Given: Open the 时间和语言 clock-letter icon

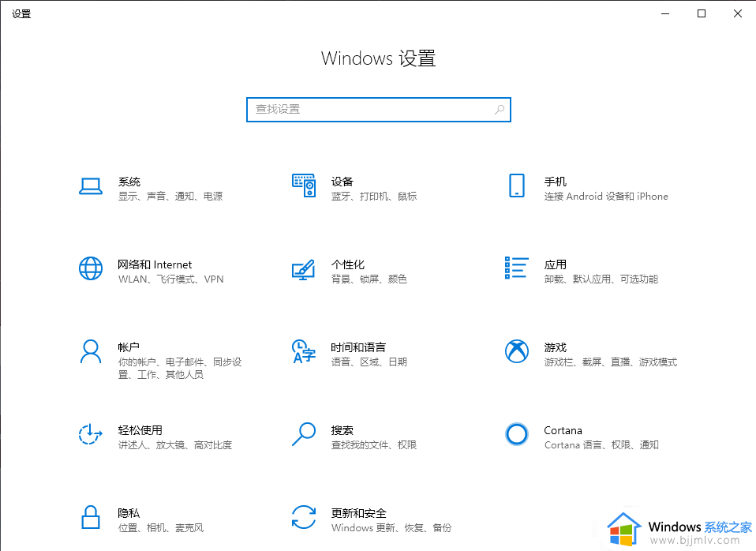Looking at the screenshot, I should (304, 351).
